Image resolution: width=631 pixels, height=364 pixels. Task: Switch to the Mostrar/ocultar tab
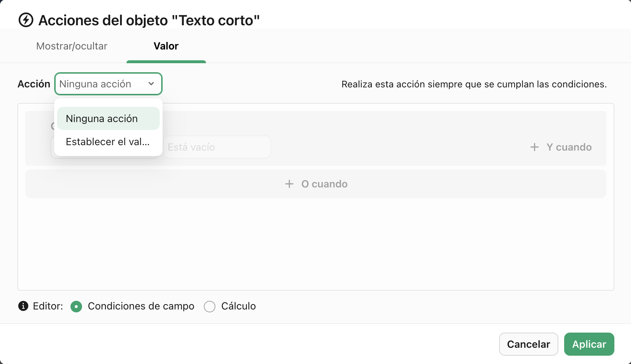[x=72, y=46]
